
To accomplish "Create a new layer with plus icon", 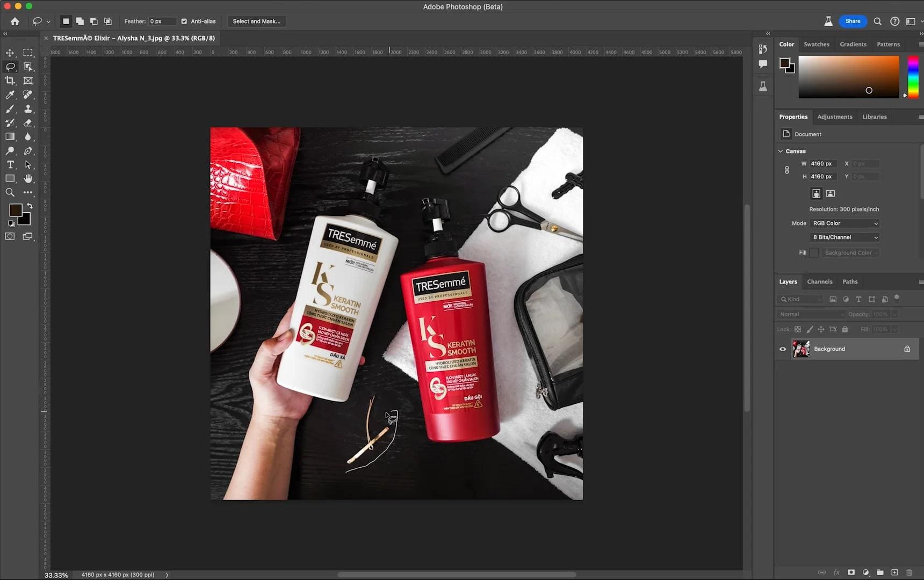I will (894, 572).
